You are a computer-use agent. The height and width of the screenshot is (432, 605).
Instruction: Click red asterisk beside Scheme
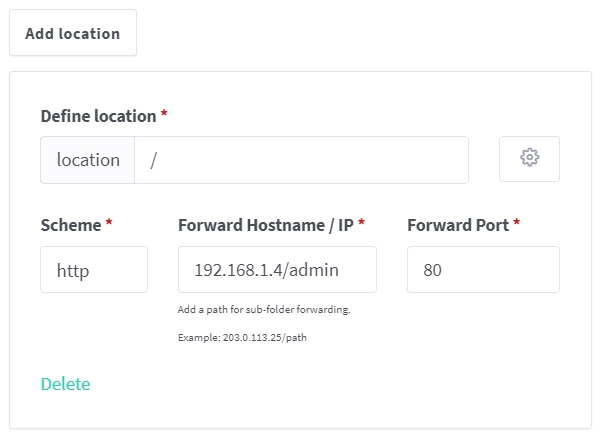109,224
